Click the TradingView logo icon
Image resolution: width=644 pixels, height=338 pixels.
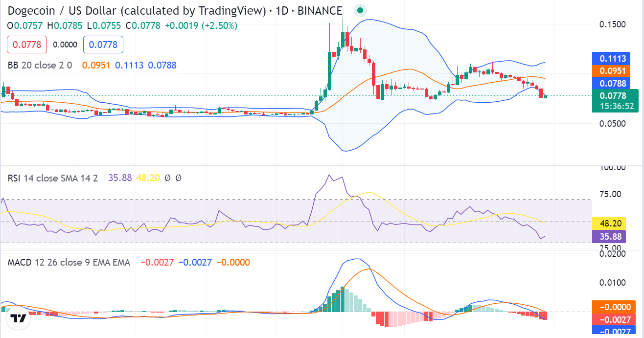[x=19, y=318]
